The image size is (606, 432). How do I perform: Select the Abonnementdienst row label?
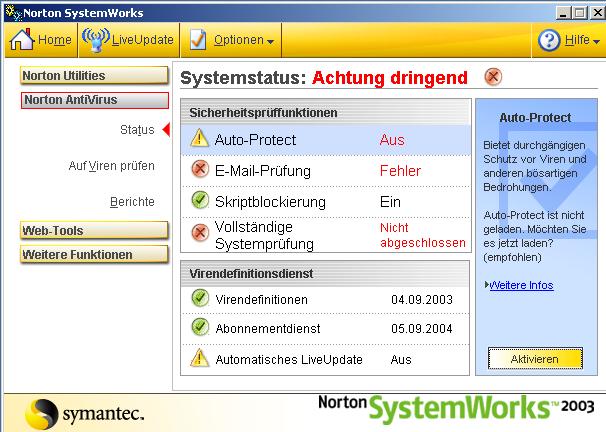268,328
